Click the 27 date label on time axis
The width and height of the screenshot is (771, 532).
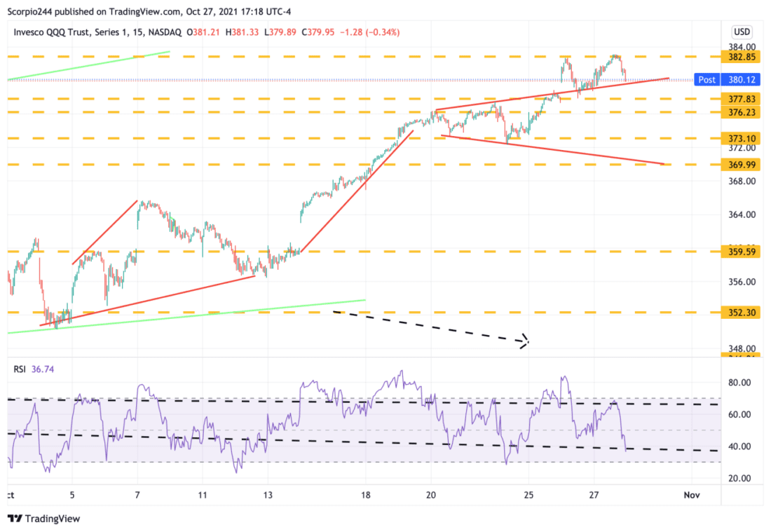coord(594,495)
